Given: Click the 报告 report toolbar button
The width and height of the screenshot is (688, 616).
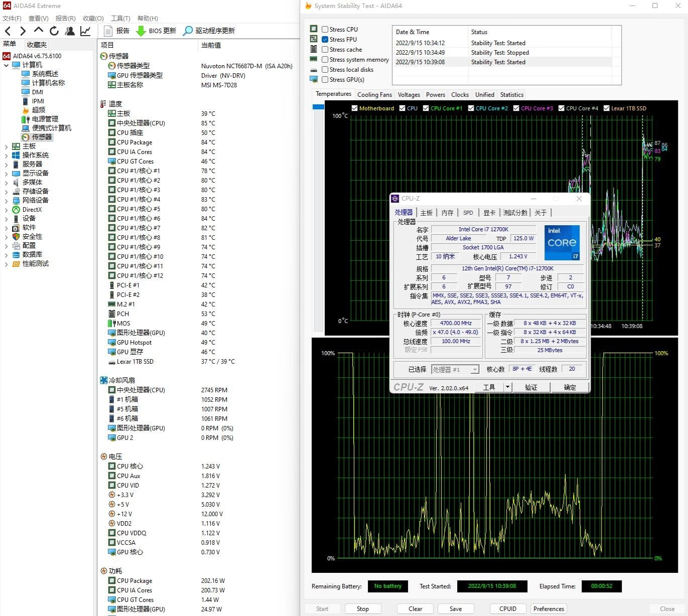Looking at the screenshot, I should point(116,31).
